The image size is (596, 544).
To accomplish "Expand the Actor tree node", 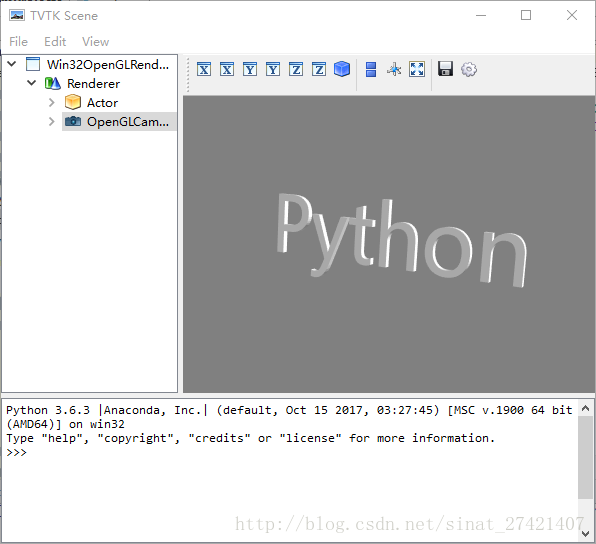I will (x=52, y=102).
